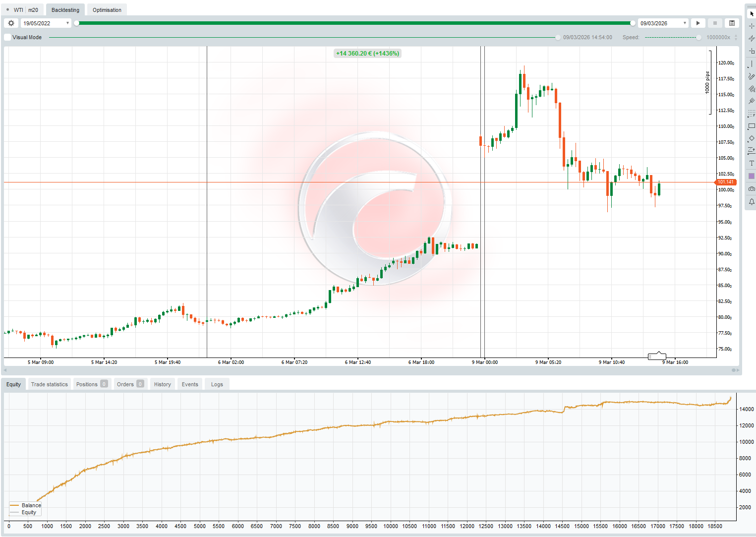Enable Visual Mode

tap(7, 37)
